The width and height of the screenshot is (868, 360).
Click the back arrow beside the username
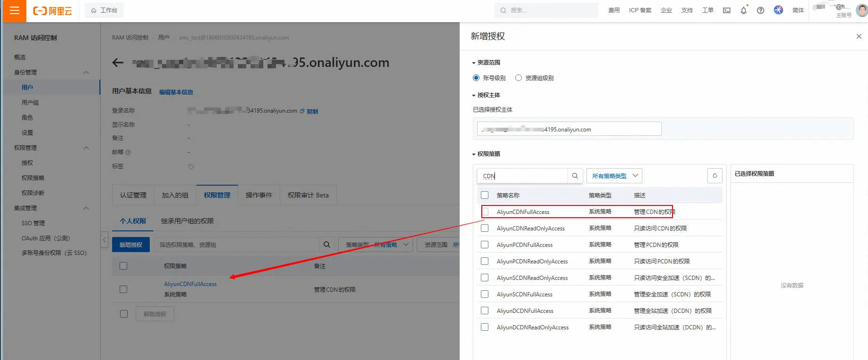point(118,63)
